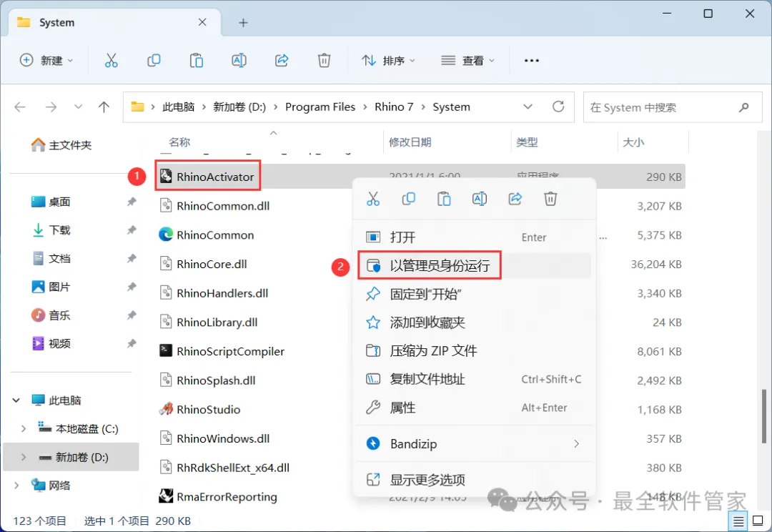The height and width of the screenshot is (532, 772).
Task: Expand the address bar history dropdown
Action: point(528,107)
